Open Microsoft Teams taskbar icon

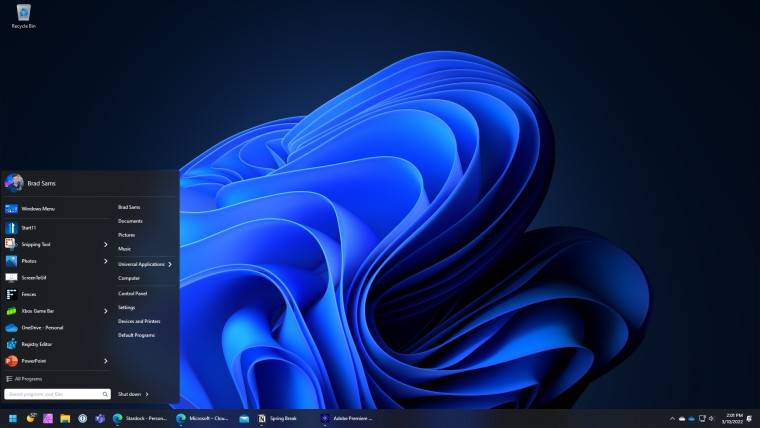pos(100,418)
